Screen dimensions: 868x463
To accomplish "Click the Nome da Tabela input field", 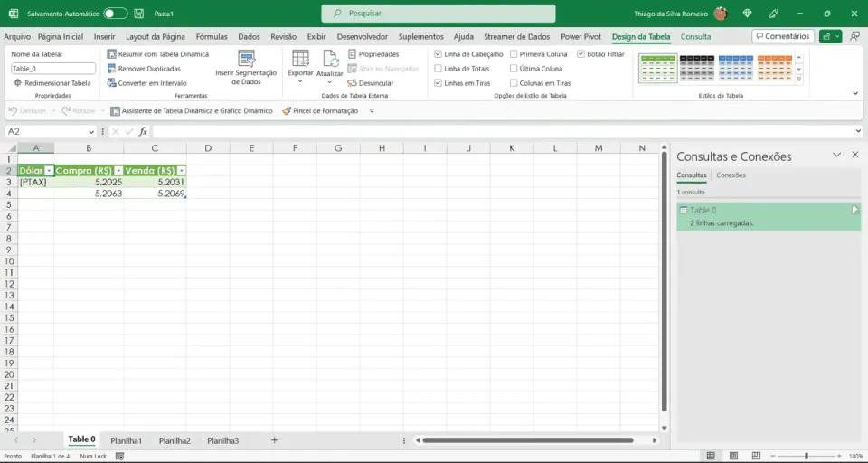I will [53, 69].
